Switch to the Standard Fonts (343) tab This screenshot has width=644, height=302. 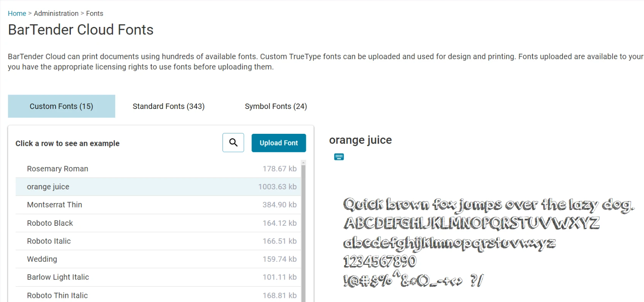point(169,106)
